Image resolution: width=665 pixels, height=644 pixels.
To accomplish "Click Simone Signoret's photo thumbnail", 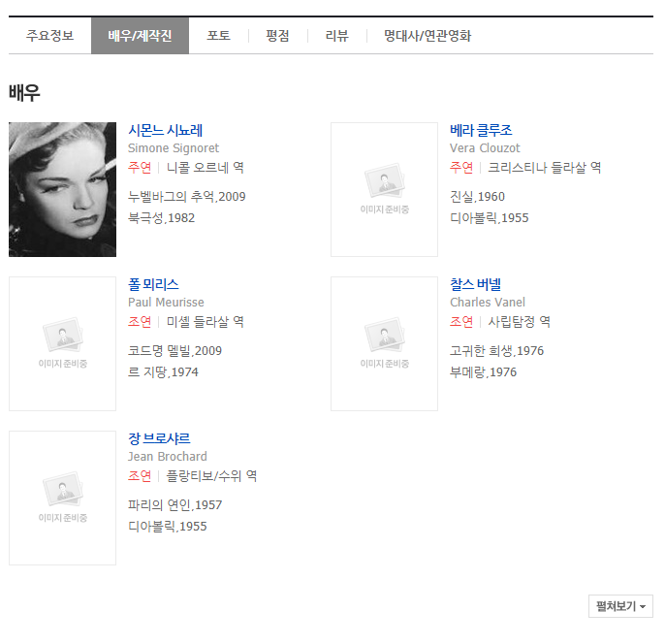I will pos(62,189).
